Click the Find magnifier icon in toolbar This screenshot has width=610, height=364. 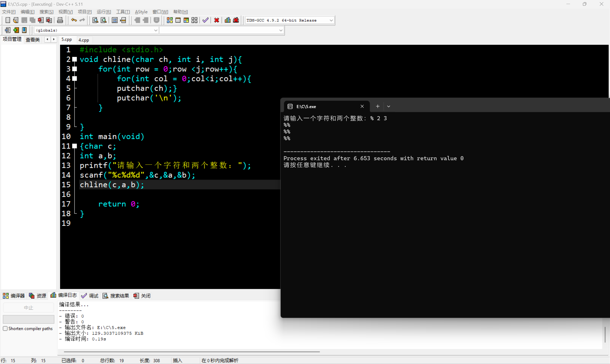(x=95, y=20)
